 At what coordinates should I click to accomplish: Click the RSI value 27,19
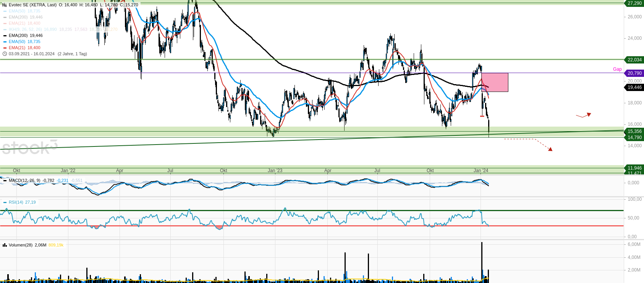point(31,202)
